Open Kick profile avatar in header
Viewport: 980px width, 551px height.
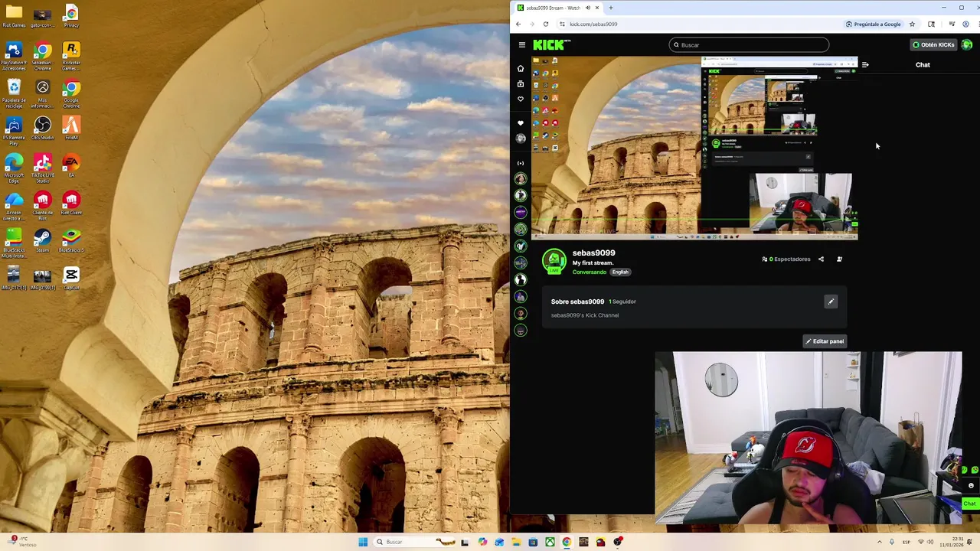[967, 45]
